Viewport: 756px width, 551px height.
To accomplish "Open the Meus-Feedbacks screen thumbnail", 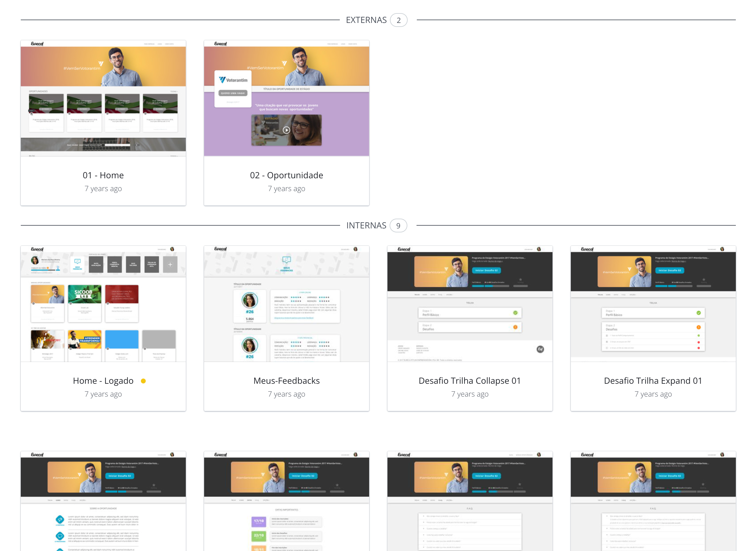I will click(287, 304).
